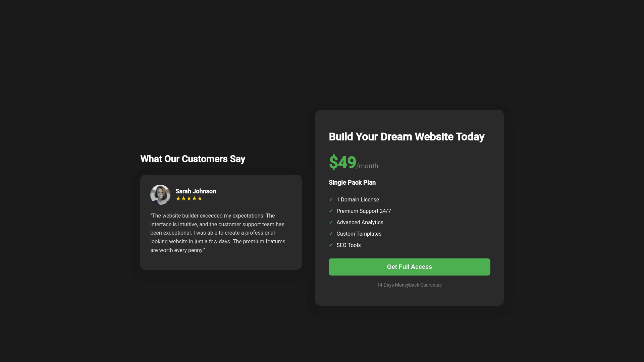The image size is (644, 362).
Task: Click the checkmark beside 1 Domain License
Action: coord(331,199)
